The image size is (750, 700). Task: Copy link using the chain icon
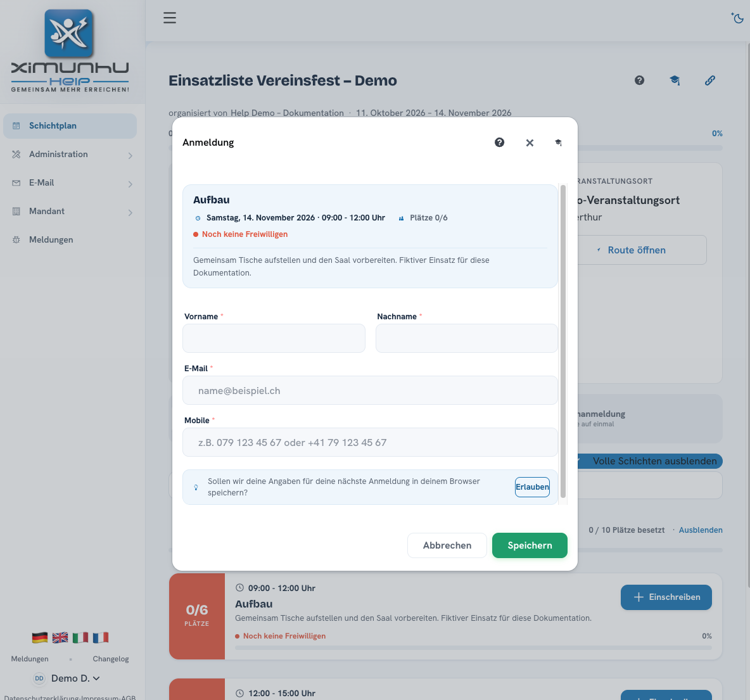pos(710,80)
